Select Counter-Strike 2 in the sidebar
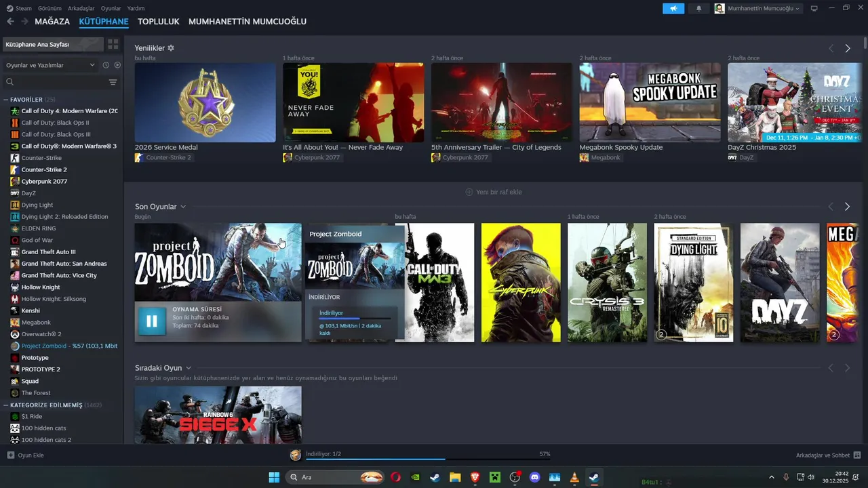Viewport: 868px width, 488px height. click(x=44, y=169)
